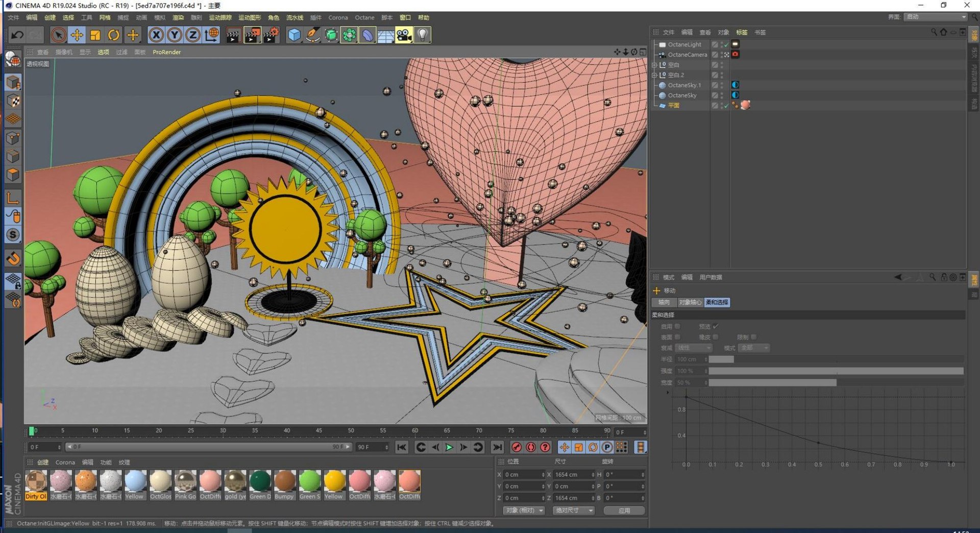This screenshot has height=533, width=980.
Task: Select OctaneCamera in object manager
Action: (688, 55)
